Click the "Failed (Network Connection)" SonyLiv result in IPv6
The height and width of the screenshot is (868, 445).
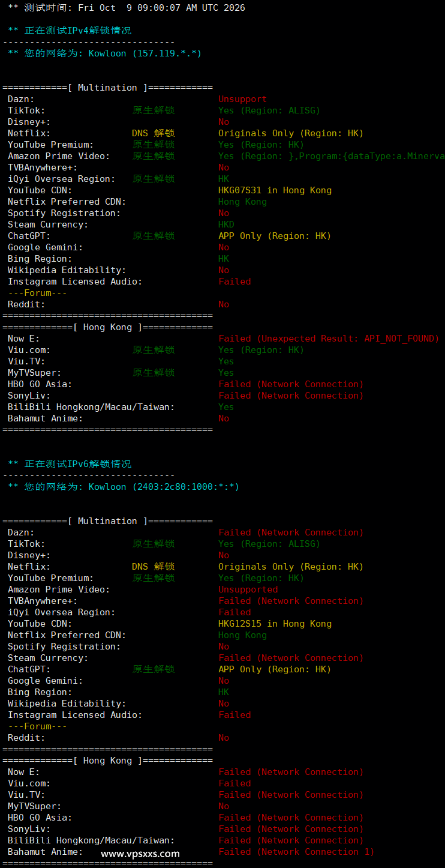tap(291, 829)
